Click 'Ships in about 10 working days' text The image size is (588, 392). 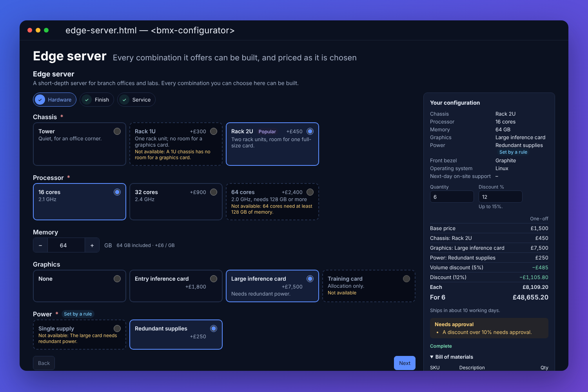(x=465, y=310)
